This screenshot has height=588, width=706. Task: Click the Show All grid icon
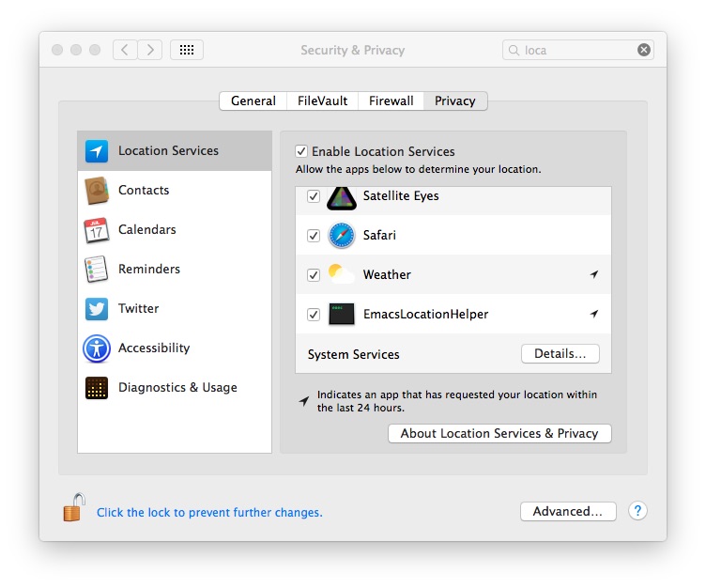pos(186,50)
